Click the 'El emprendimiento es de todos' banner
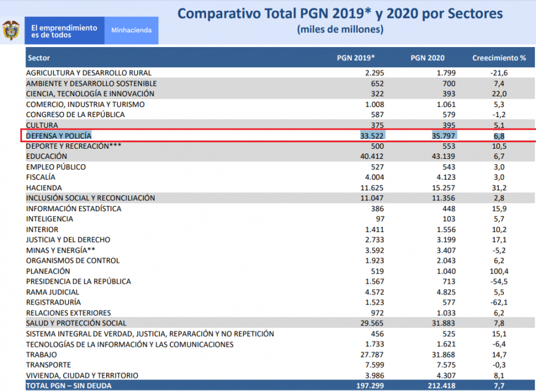The width and height of the screenshot is (536, 392). point(64,31)
